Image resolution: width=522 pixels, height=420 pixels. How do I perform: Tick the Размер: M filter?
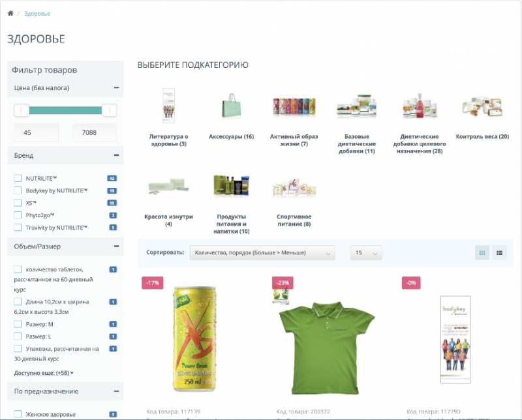[x=18, y=324]
